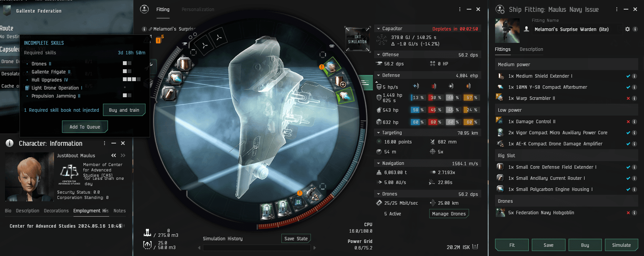
Task: Collapse the Capacitor section
Action: [379, 29]
